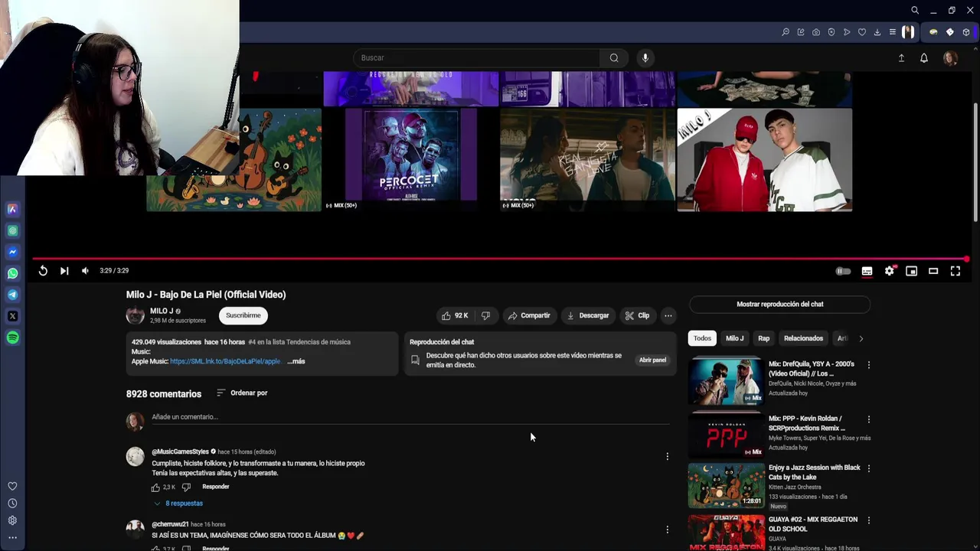Subscribe with the Suscribirse button
This screenshot has height=551, width=980.
tap(243, 315)
